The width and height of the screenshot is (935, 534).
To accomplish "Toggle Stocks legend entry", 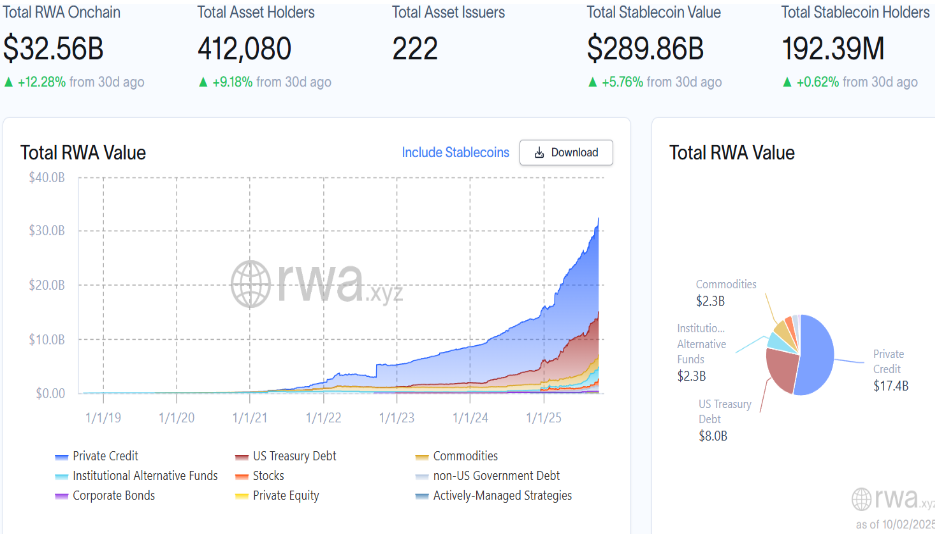I will [268, 476].
